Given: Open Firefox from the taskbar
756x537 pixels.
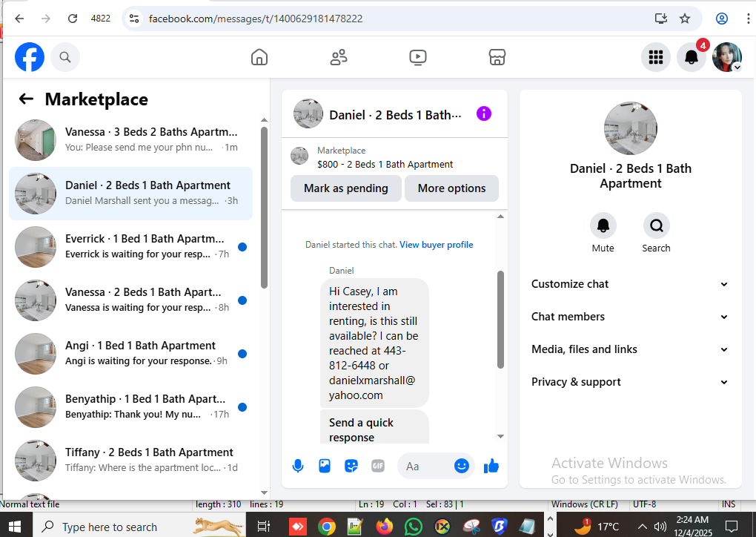Looking at the screenshot, I should point(384,527).
